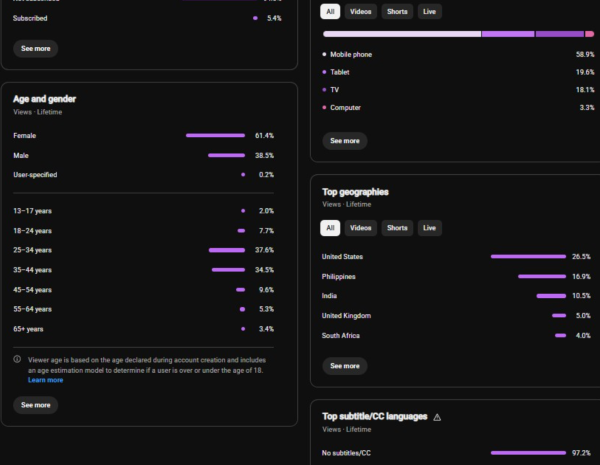
Task: Click the warning icon next to subtitle/CC languages
Action: coord(437,417)
